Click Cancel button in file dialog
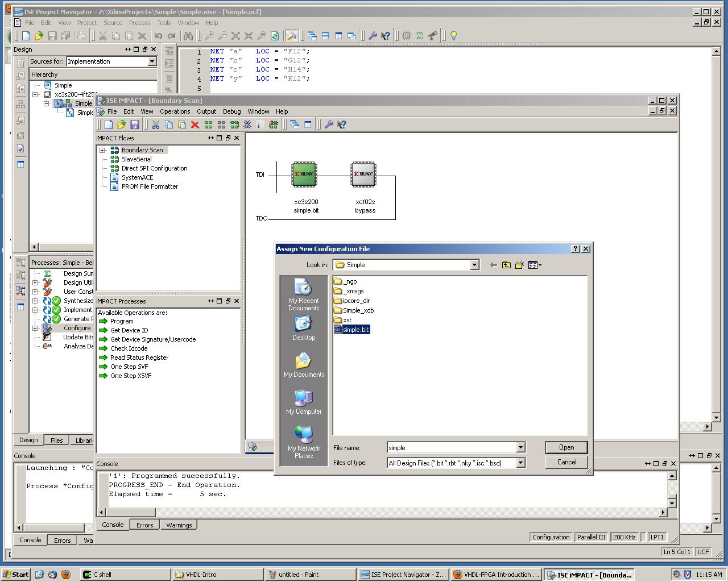 pyautogui.click(x=566, y=462)
